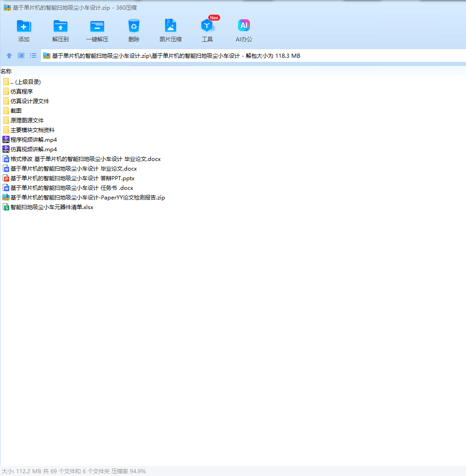Go up one level with the up arrow
The width and height of the screenshot is (466, 476).
[x=9, y=55]
